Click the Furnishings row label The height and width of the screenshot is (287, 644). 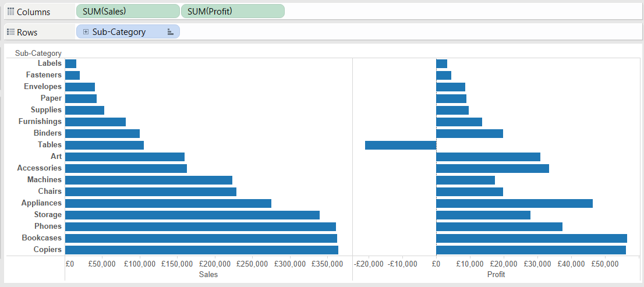(x=40, y=122)
